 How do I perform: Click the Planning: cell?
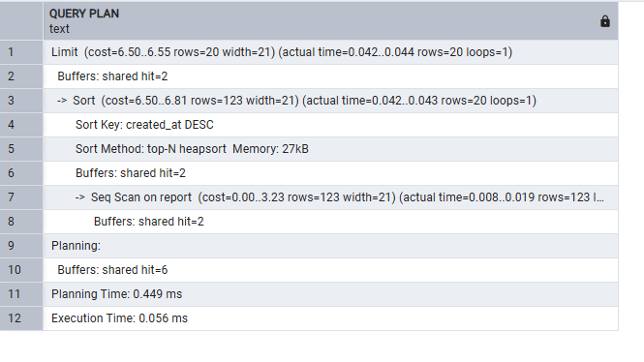[330, 246]
